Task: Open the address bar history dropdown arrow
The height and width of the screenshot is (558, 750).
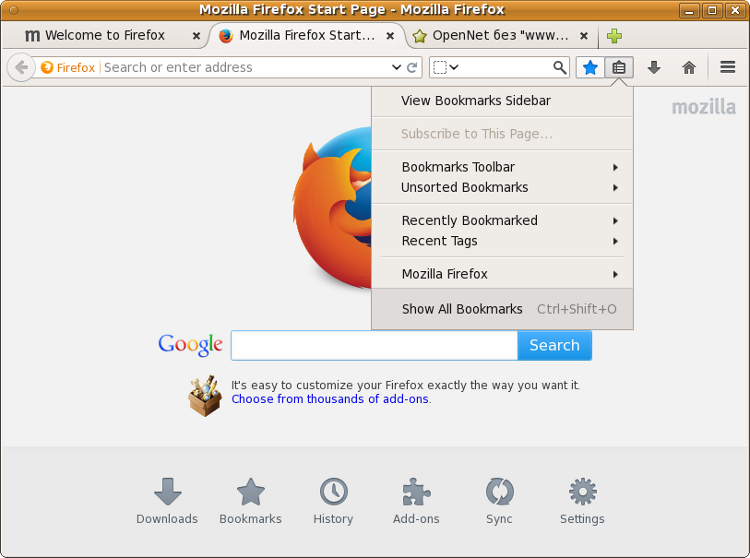Action: 396,67
